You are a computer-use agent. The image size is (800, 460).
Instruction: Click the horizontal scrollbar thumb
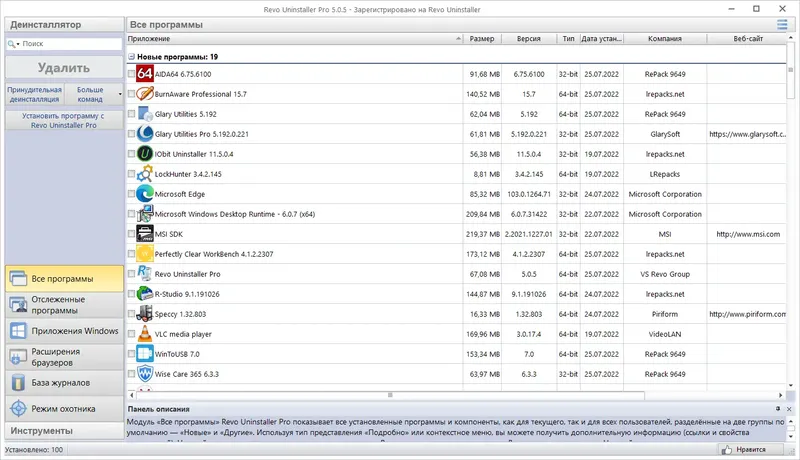coord(390,395)
